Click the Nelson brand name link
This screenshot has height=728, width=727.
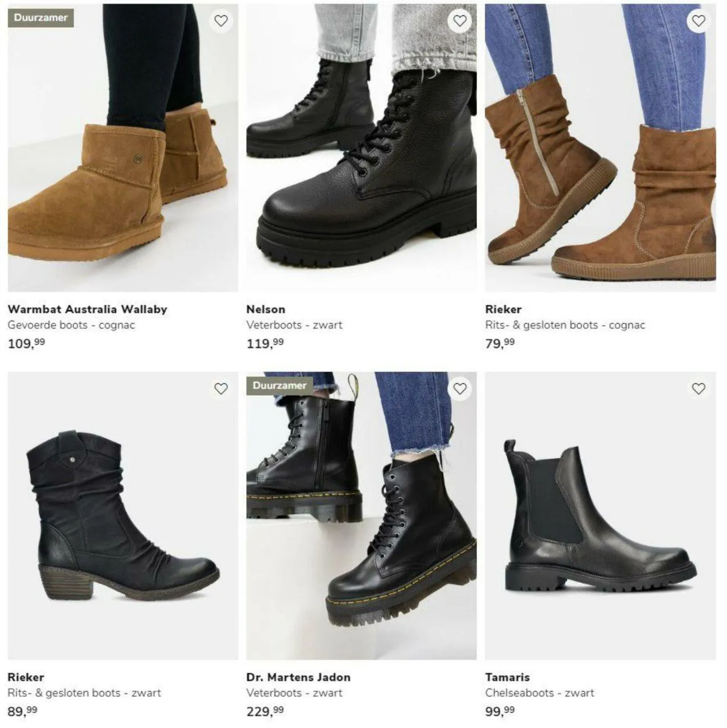[x=266, y=309]
